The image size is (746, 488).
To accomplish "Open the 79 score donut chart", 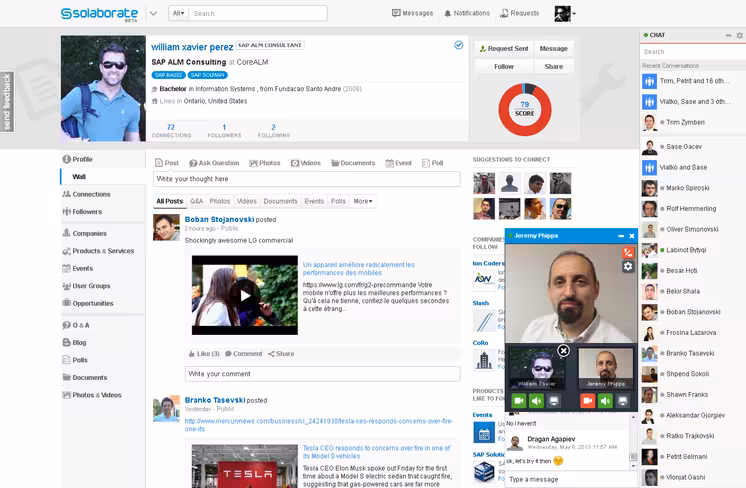I will click(525, 109).
